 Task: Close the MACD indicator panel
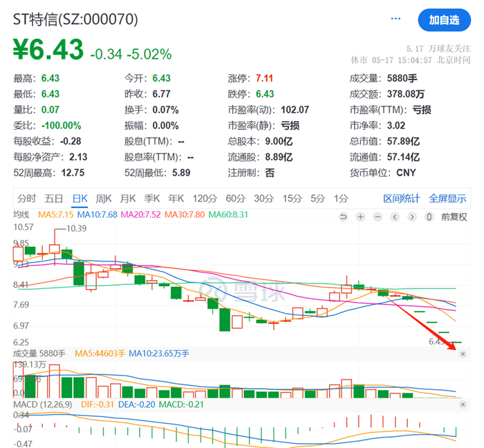coord(463,404)
